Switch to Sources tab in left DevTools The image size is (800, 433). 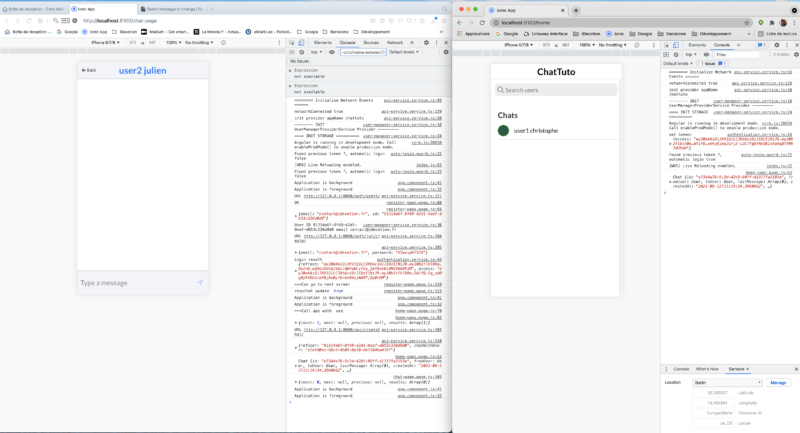371,43
